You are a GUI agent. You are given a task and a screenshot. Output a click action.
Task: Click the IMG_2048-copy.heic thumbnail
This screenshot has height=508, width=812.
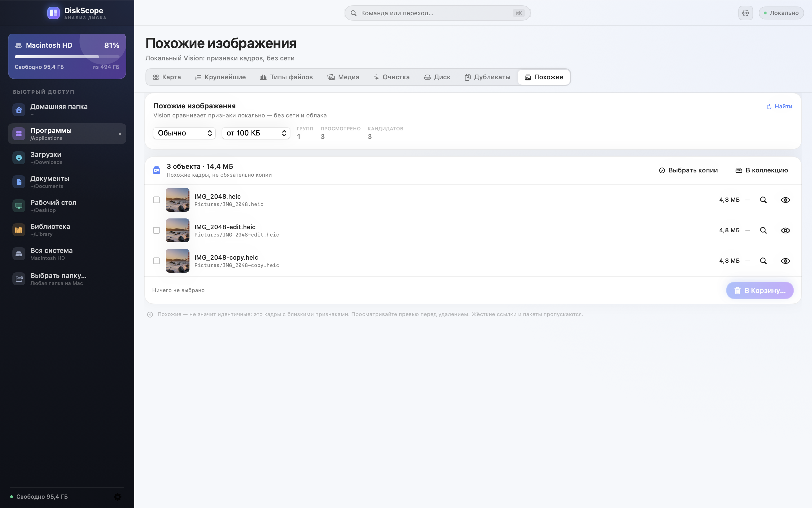coord(178,261)
